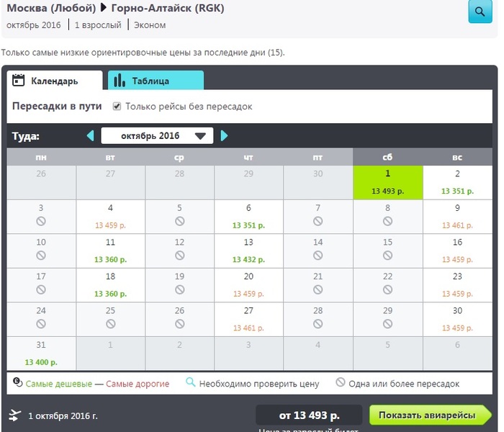Viewport: 504px width, 432px height.
Task: Select October 27 priced 13 461 р.
Action: 248,320
